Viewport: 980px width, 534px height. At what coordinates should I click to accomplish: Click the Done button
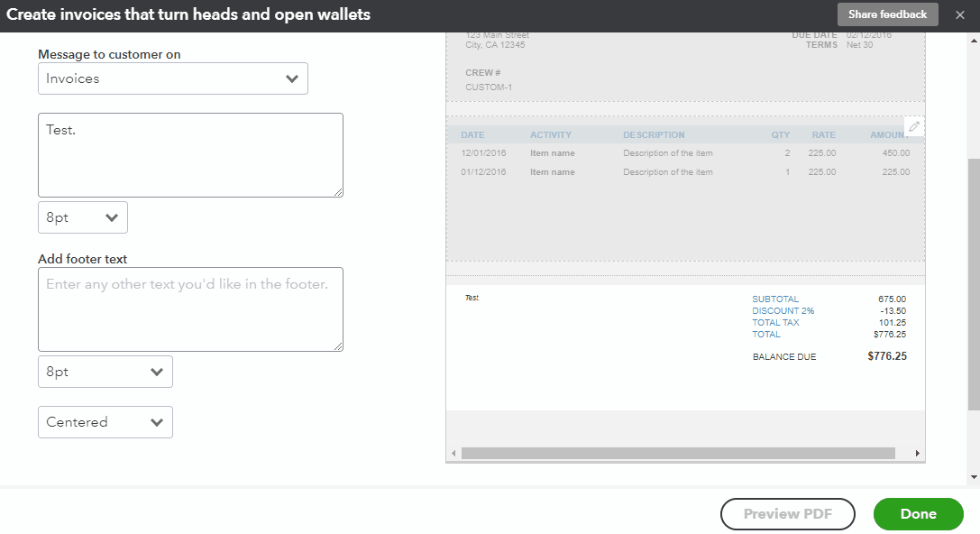point(918,513)
